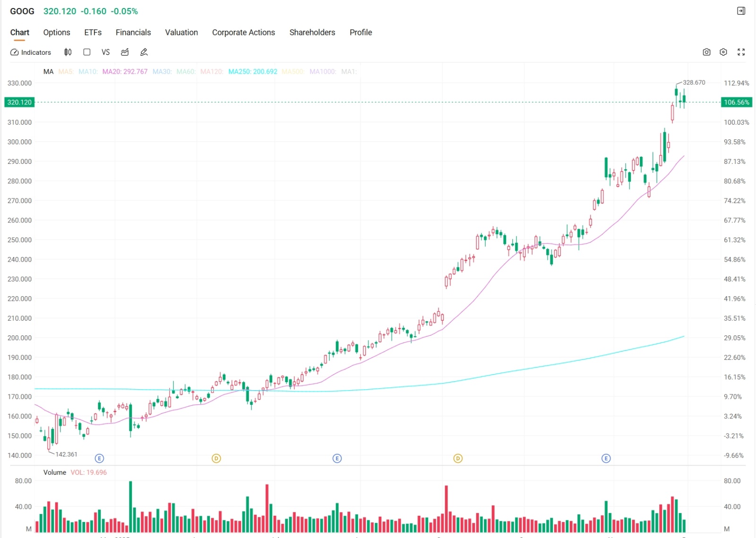Click the chart overlay icon next to VS
Image resolution: width=756 pixels, height=538 pixels.
[x=125, y=52]
